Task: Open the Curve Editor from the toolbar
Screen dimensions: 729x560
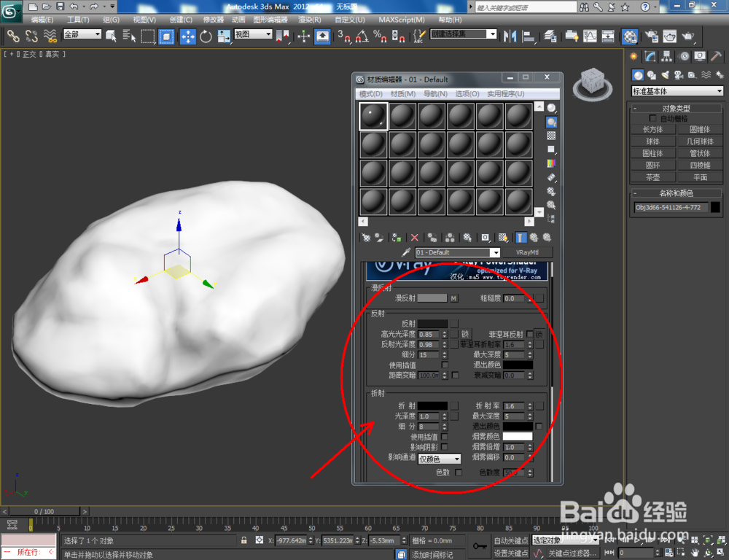Action: 590,36
